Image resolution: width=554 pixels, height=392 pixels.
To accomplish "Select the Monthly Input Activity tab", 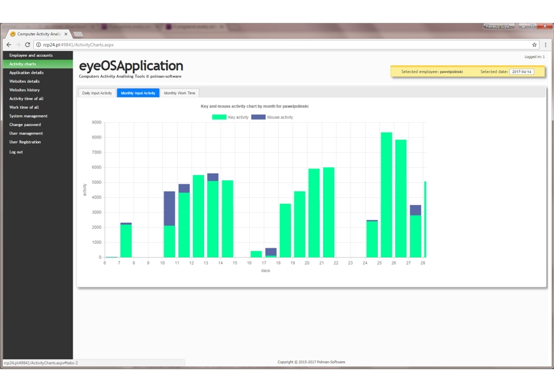I will coord(138,93).
